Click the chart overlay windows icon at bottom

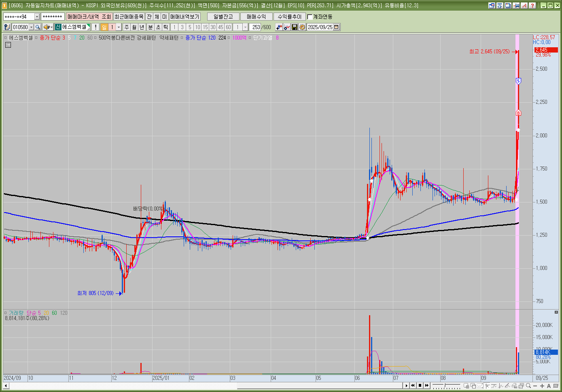[x=521, y=386]
